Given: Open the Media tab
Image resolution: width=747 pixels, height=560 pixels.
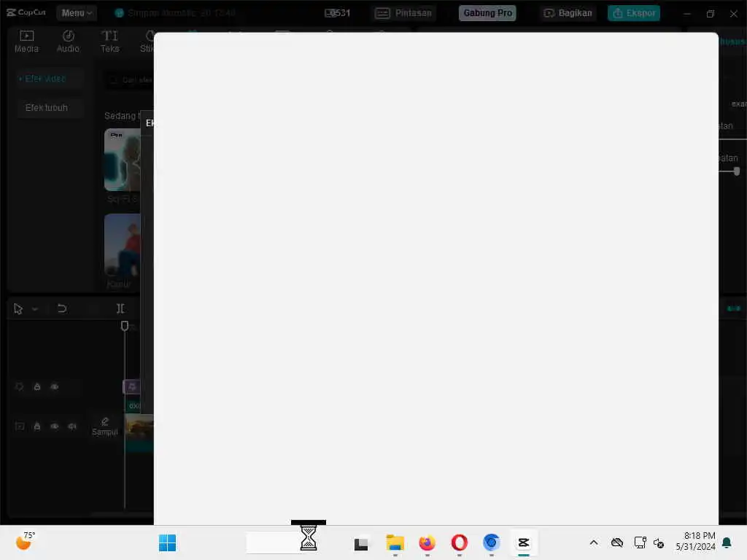Looking at the screenshot, I should 27,42.
